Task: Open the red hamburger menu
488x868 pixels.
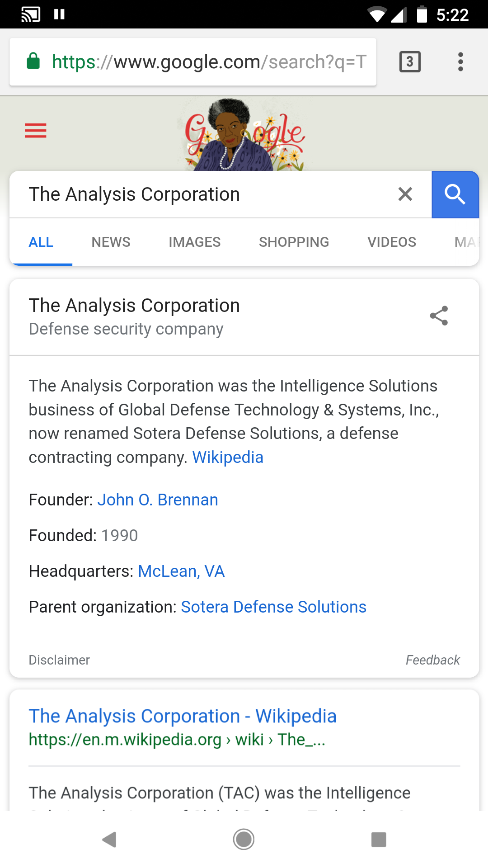Action: (x=36, y=131)
